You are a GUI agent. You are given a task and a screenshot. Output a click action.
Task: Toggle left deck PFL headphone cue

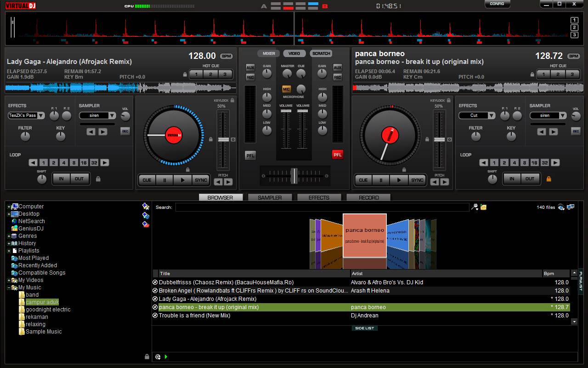[x=250, y=155]
